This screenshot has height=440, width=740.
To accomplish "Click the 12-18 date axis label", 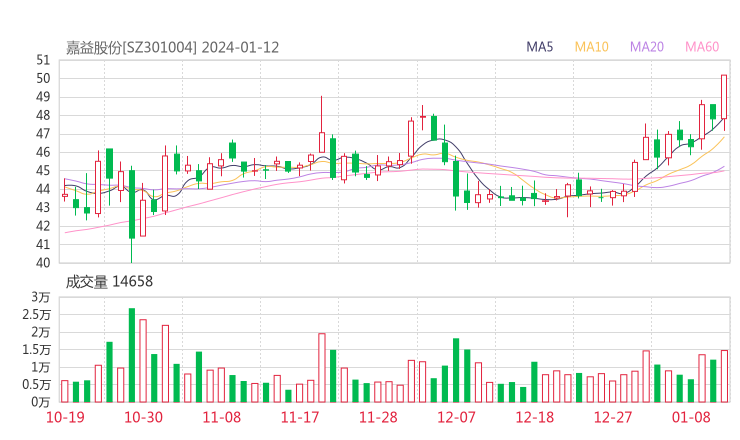I will [x=535, y=417].
